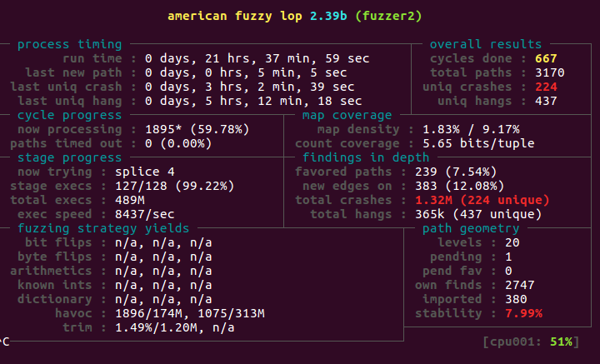
Task: Click the pending value 1
Action: (x=508, y=257)
